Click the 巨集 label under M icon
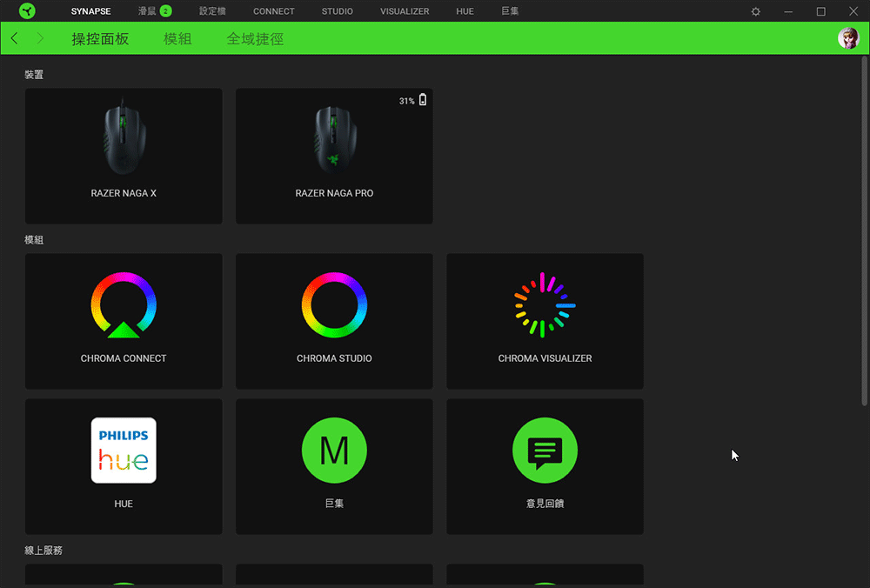870x588 pixels. [x=335, y=504]
